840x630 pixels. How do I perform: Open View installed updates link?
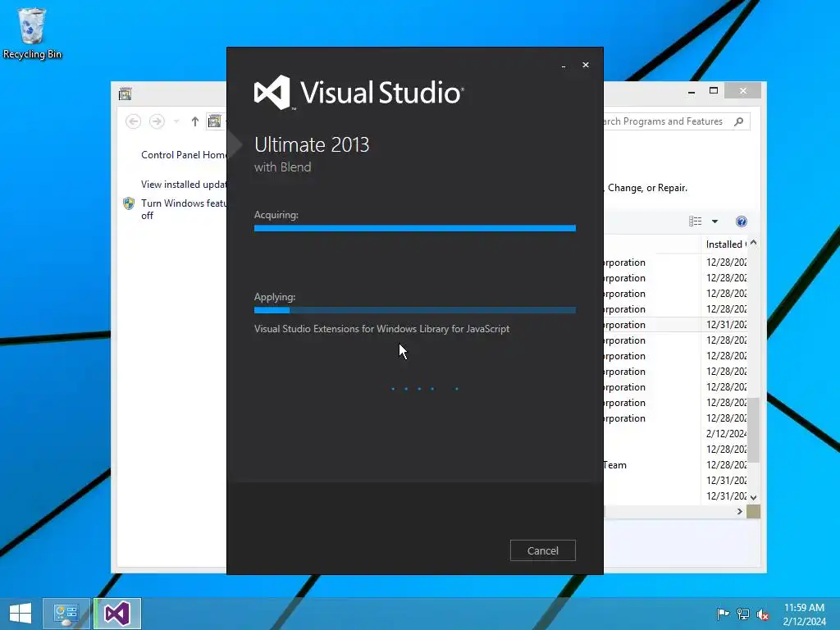click(184, 185)
